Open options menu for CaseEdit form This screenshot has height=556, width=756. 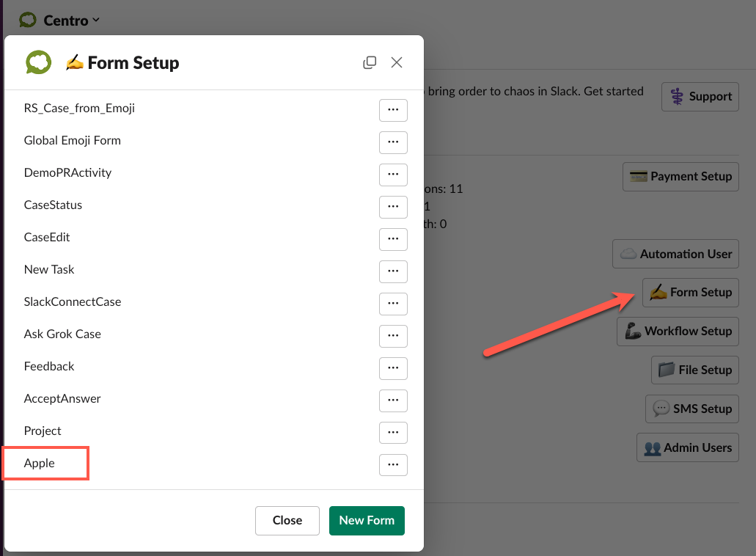coord(393,240)
